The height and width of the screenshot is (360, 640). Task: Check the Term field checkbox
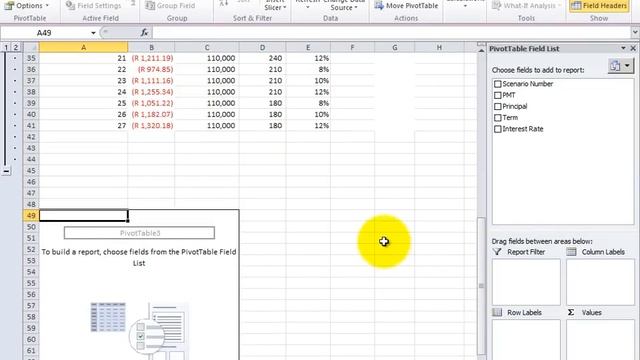497,118
